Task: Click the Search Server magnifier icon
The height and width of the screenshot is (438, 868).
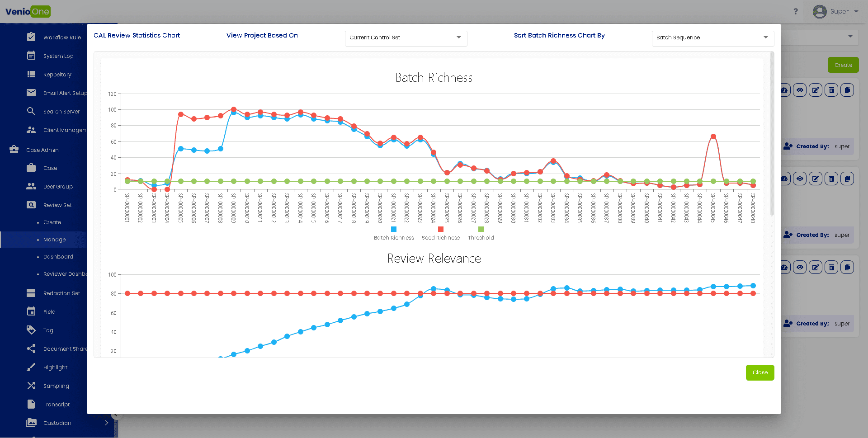Action: (x=31, y=111)
